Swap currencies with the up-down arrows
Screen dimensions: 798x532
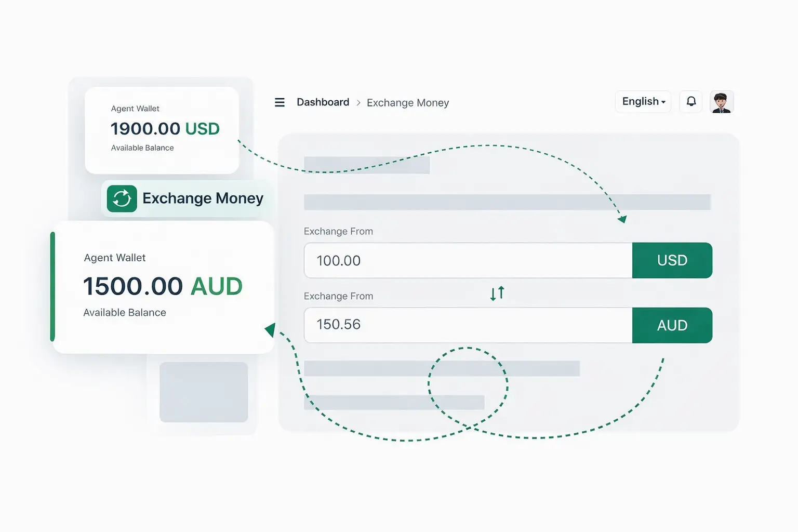[x=497, y=294]
